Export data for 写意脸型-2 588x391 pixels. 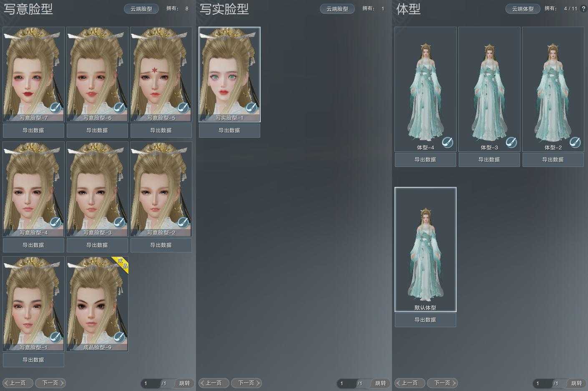(161, 245)
